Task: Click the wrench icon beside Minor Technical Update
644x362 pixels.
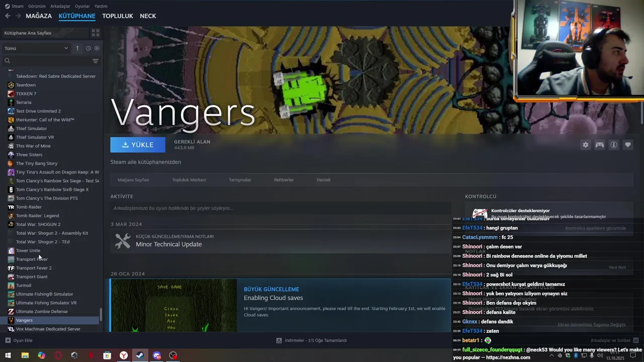Action: coord(123,241)
